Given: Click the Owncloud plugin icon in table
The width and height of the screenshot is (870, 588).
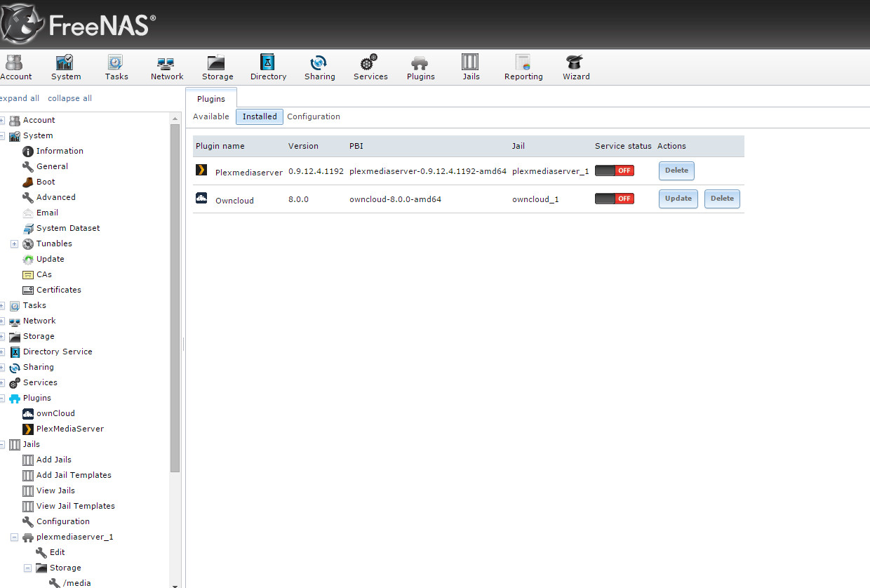Looking at the screenshot, I should 201,199.
